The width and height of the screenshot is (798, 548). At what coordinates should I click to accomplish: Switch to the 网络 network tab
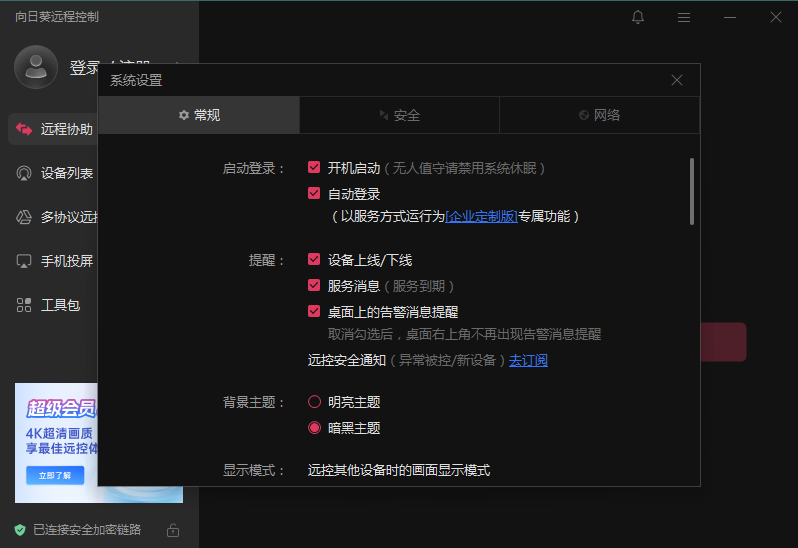(x=599, y=115)
